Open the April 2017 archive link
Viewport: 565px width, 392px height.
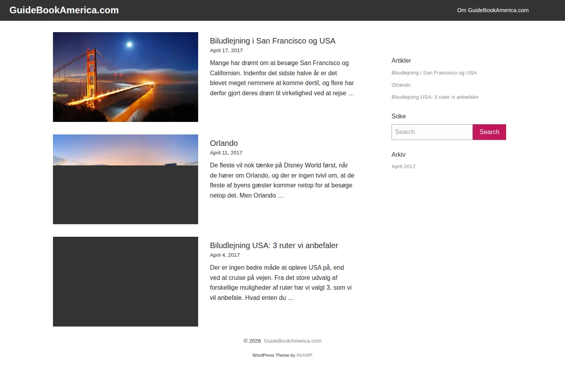point(403,167)
